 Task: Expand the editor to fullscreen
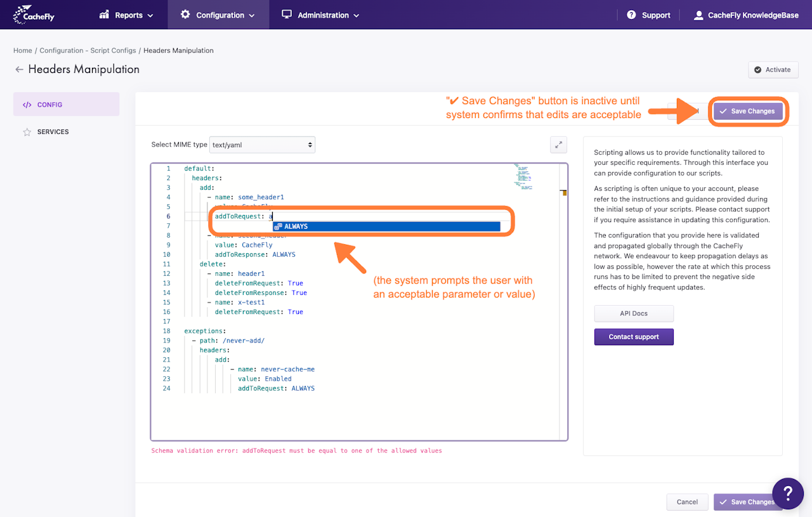[x=558, y=145]
